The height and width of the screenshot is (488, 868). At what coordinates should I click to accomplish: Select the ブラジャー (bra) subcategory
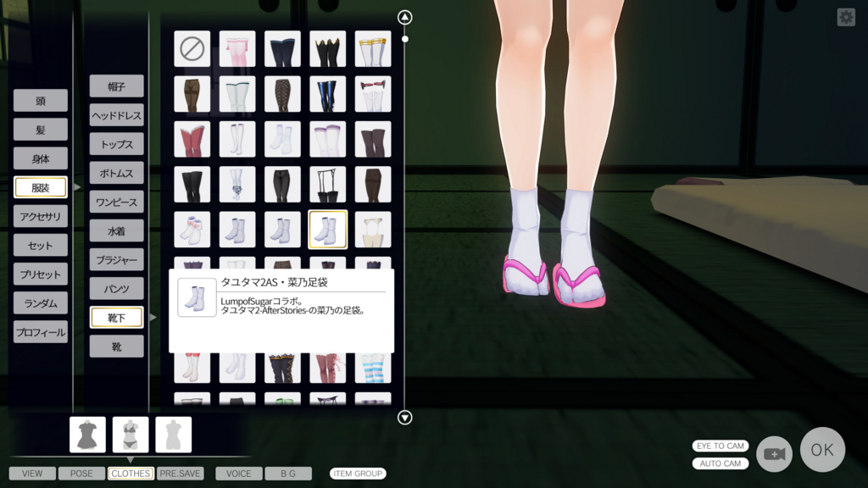coord(116,259)
